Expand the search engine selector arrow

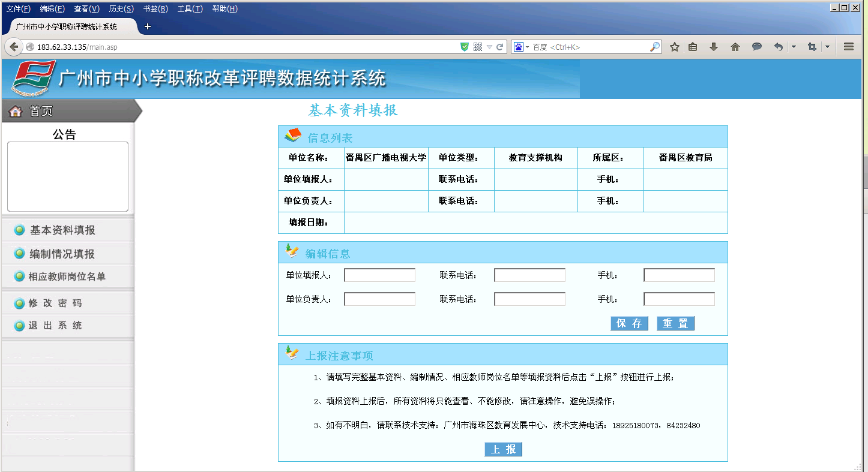(x=527, y=47)
